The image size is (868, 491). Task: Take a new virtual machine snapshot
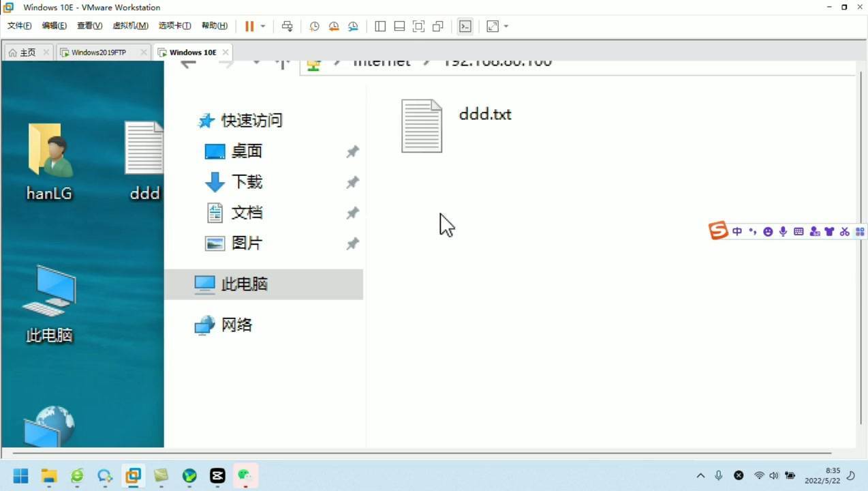314,26
